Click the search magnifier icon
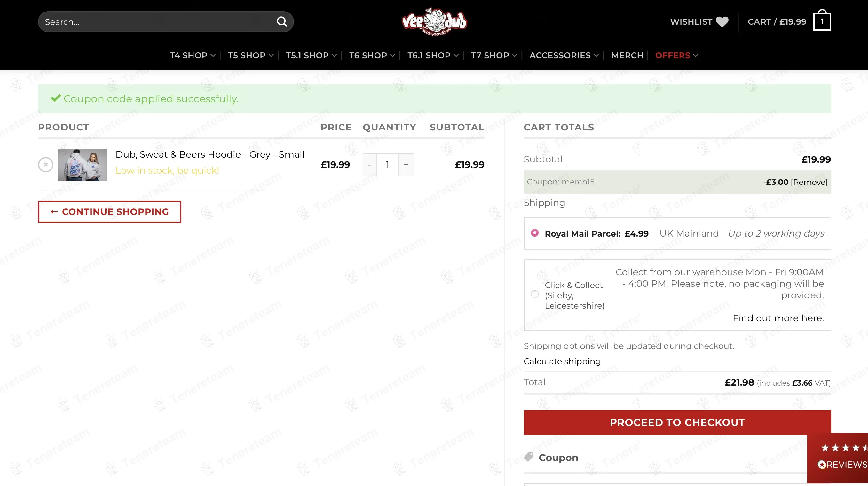Viewport: 868px width, 486px height. click(x=282, y=22)
